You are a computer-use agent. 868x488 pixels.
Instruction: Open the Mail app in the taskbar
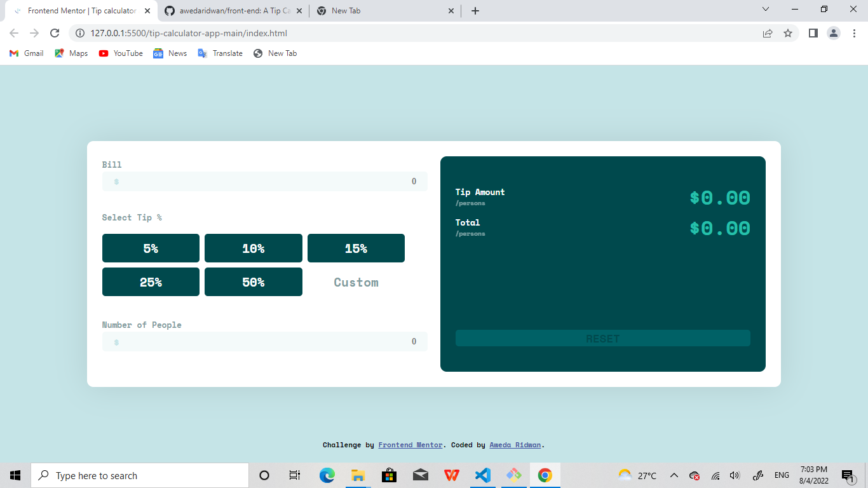421,475
